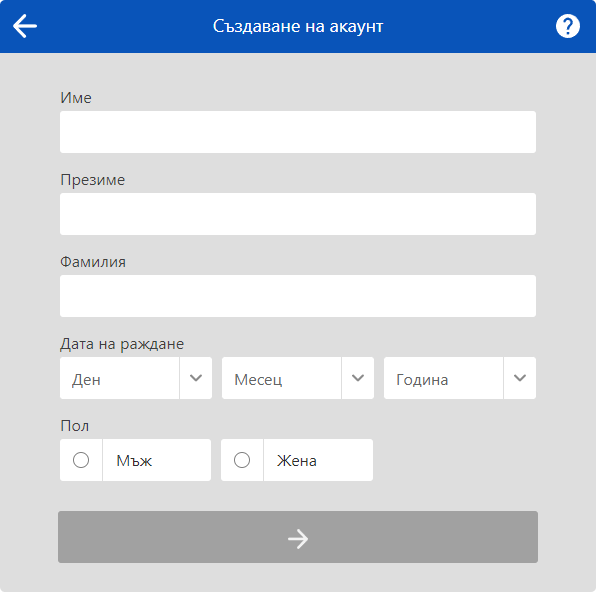Expand the Ден dropdown chevron
Viewport: 596px width, 592px height.
[196, 378]
